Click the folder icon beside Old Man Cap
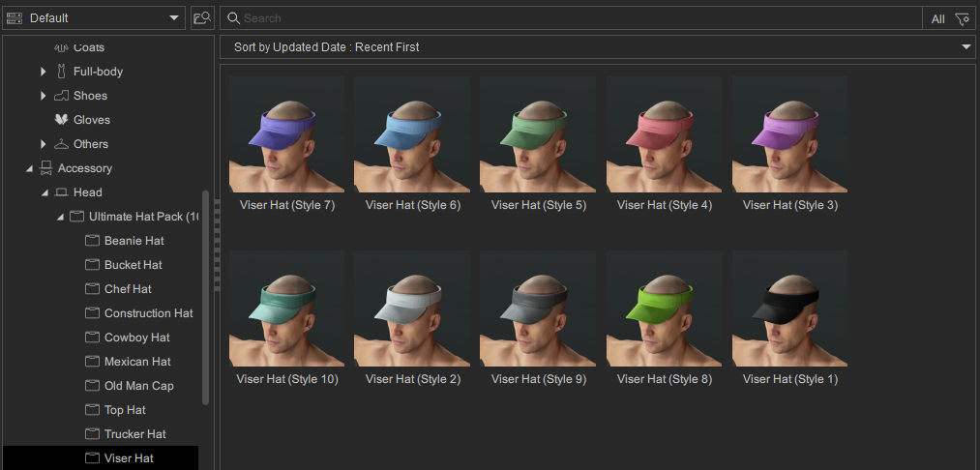 pyautogui.click(x=93, y=386)
